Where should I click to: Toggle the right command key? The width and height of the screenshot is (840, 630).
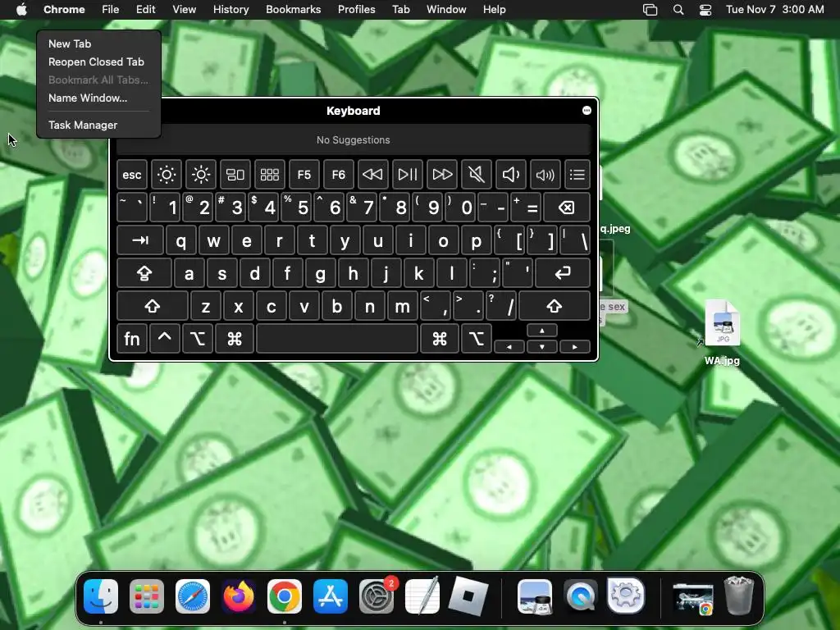click(x=440, y=339)
